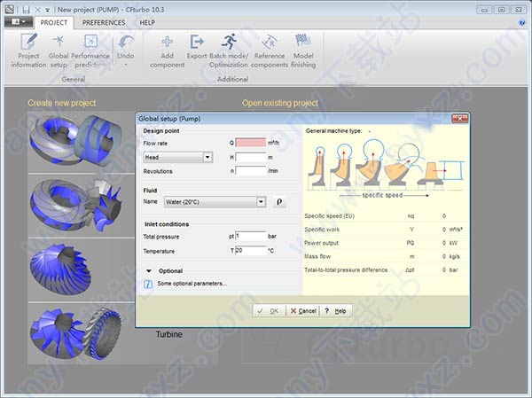
Task: Click the Flow rate Q input field
Action: click(x=250, y=143)
